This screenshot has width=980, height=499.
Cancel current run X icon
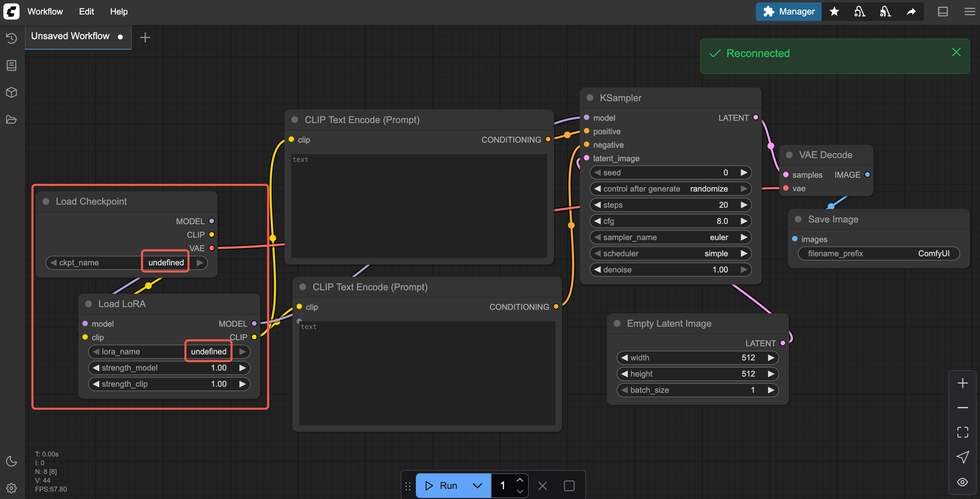[x=542, y=486]
